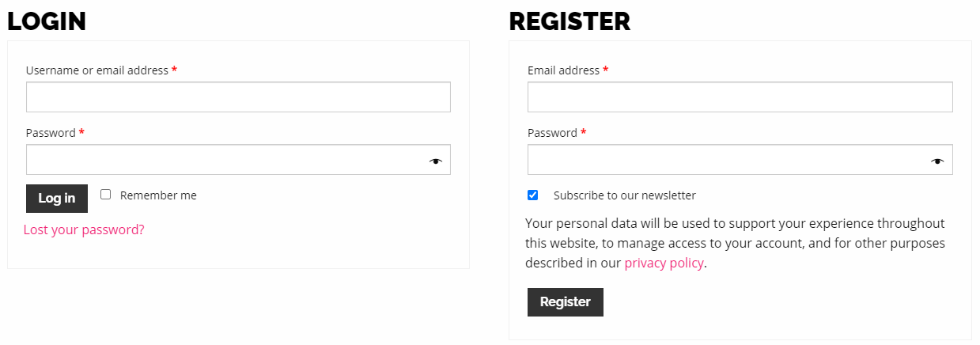Click the REGISTER heading
The width and height of the screenshot is (980, 345).
(x=569, y=21)
